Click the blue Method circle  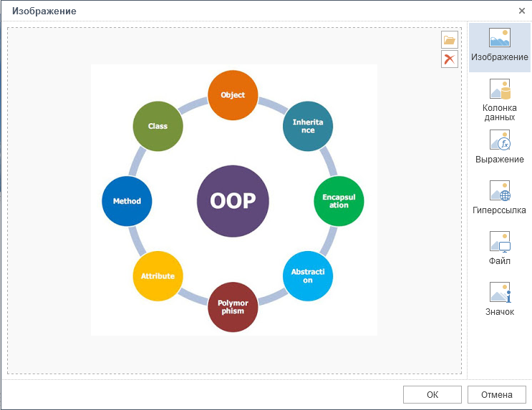point(127,201)
